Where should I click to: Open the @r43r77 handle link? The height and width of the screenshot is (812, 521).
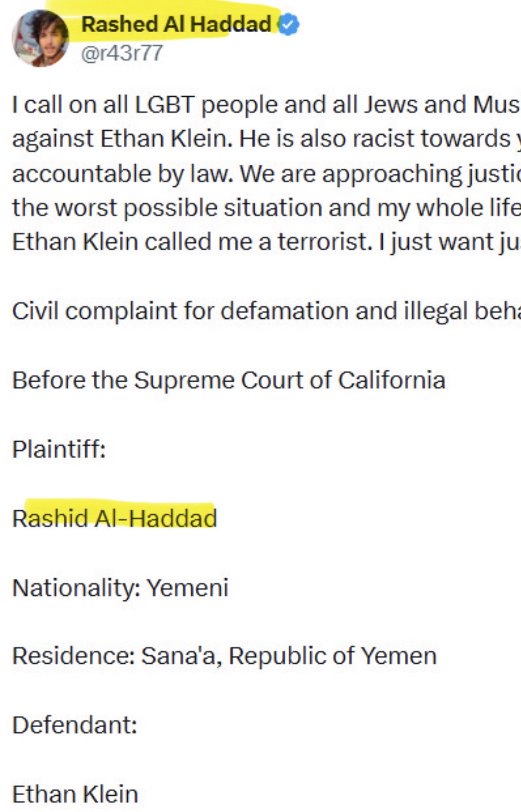click(122, 53)
